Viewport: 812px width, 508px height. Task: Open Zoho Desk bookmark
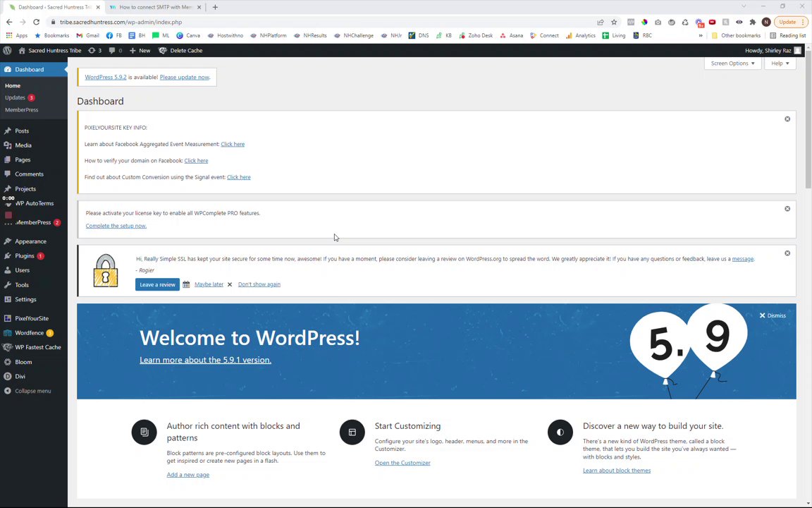tap(475, 36)
